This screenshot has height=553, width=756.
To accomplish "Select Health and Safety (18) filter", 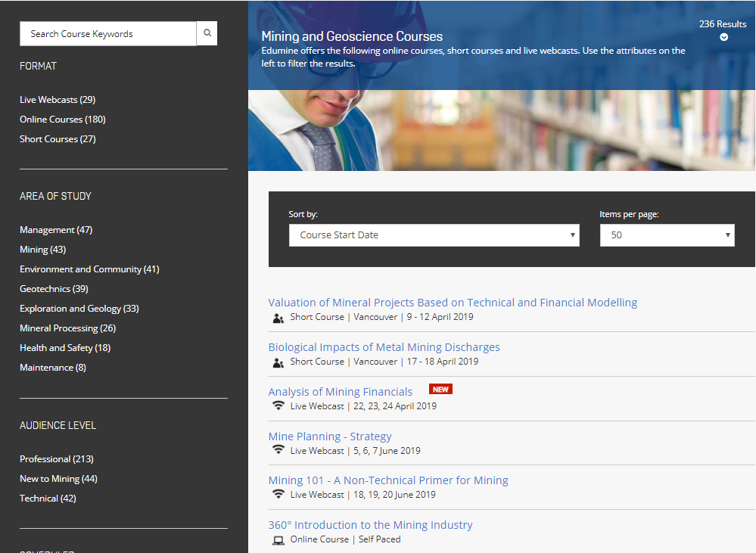I will 65,348.
